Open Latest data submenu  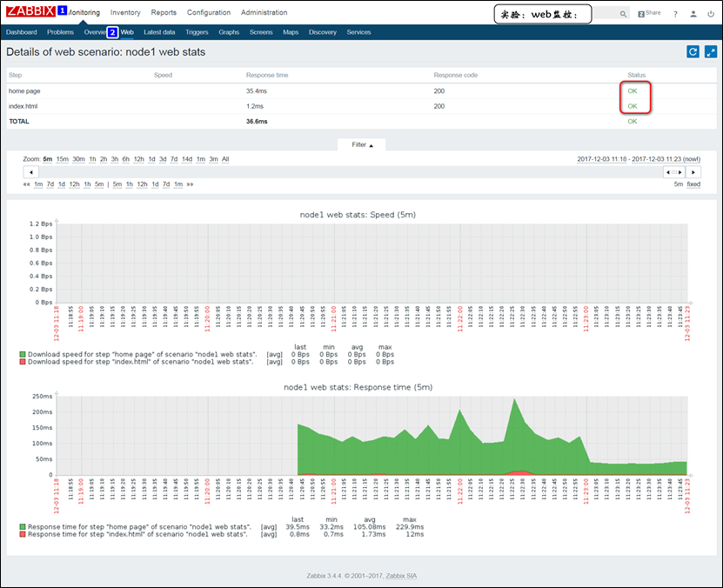click(159, 32)
